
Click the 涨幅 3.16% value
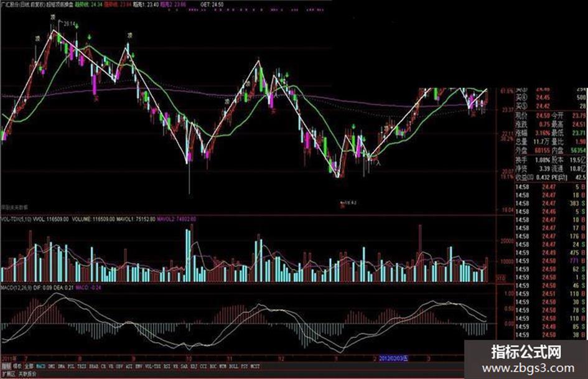[543, 133]
